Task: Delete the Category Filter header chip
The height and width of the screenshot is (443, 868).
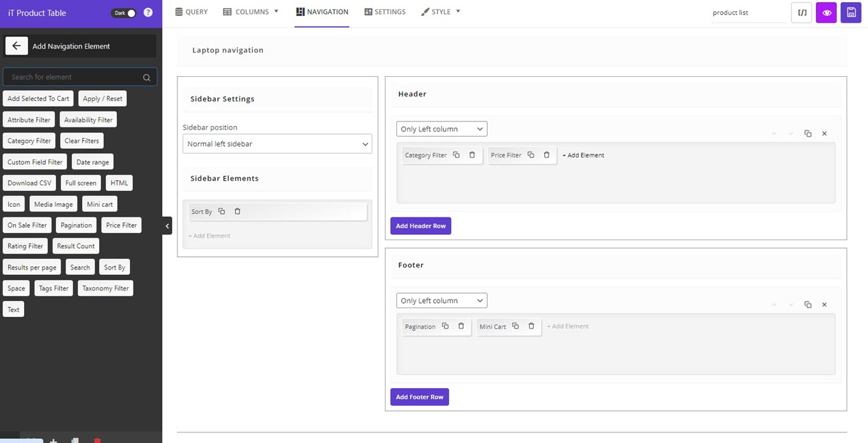Action: [472, 155]
